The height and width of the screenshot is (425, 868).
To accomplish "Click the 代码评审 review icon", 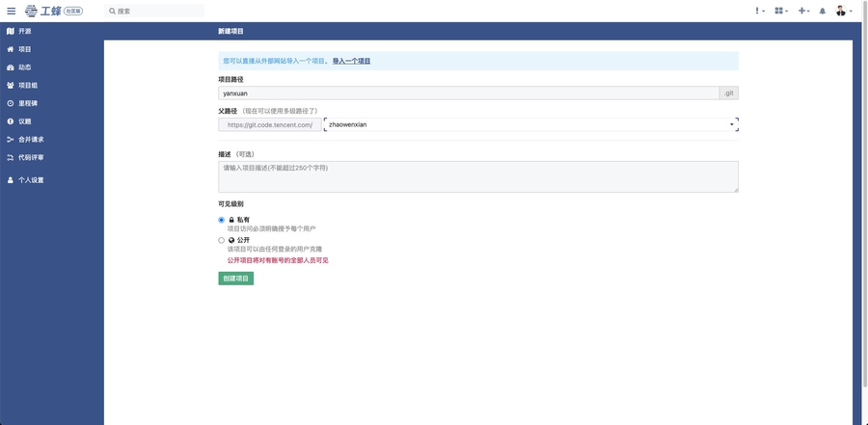I will point(11,157).
